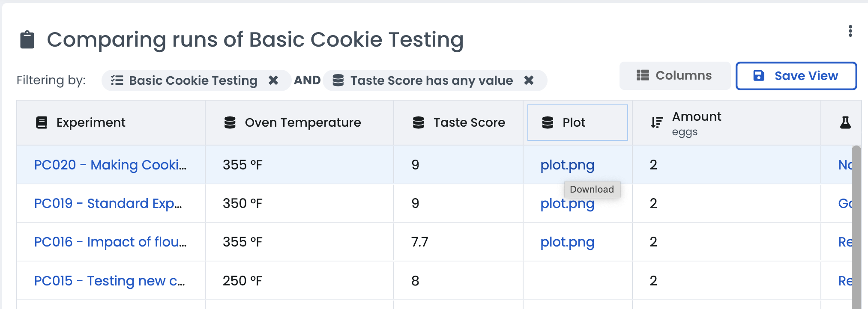Select the Plot column header
868x309 pixels.
(x=577, y=122)
